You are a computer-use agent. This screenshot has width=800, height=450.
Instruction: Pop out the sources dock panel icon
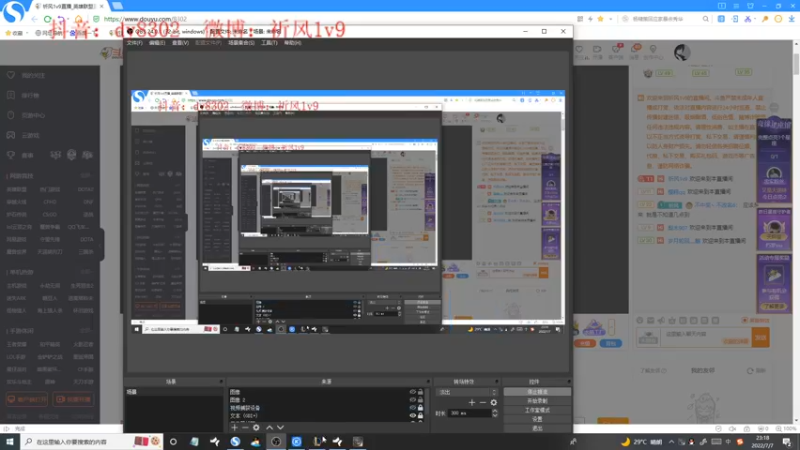click(428, 382)
